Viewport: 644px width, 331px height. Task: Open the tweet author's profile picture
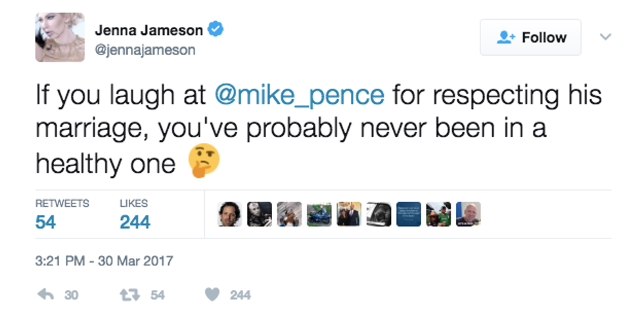[60, 37]
